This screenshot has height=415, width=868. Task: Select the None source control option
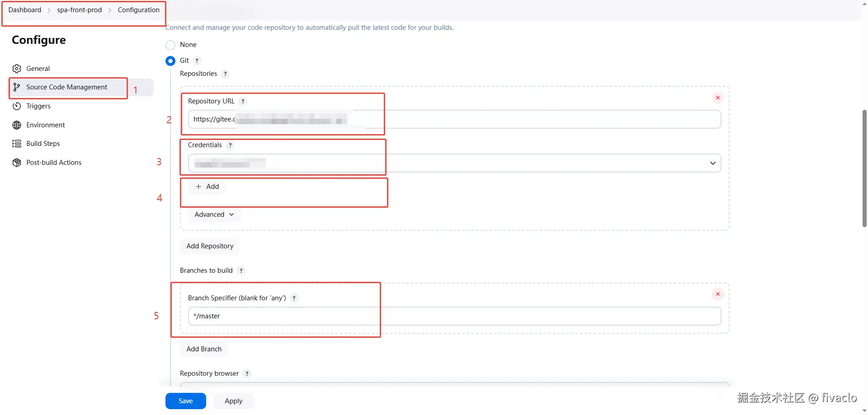click(x=170, y=45)
